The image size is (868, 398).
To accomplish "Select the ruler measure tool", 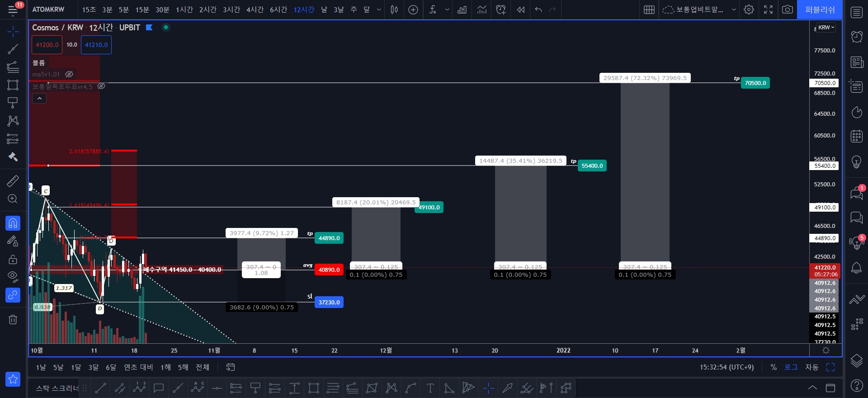I will pyautogui.click(x=13, y=181).
